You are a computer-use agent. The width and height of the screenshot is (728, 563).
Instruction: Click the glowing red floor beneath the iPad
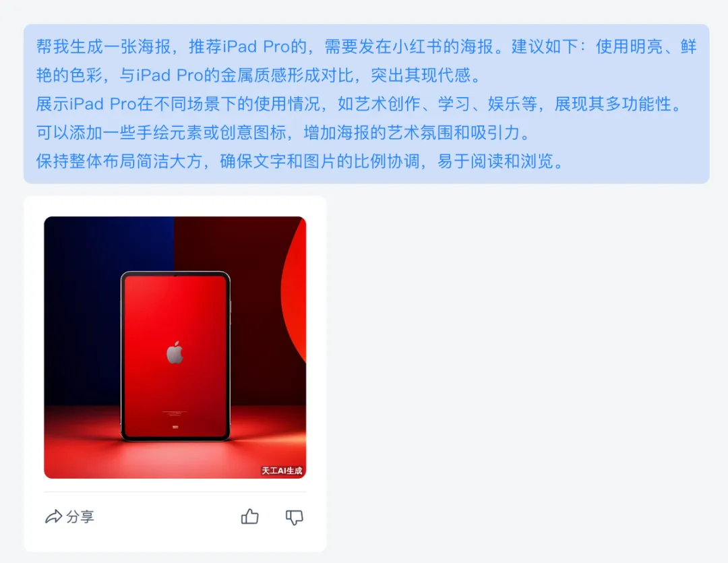point(175,458)
